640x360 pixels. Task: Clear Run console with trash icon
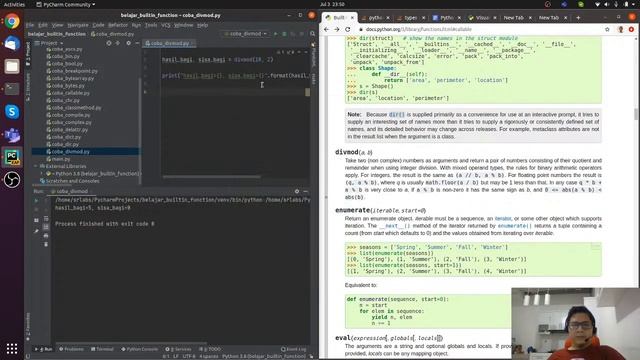46,244
